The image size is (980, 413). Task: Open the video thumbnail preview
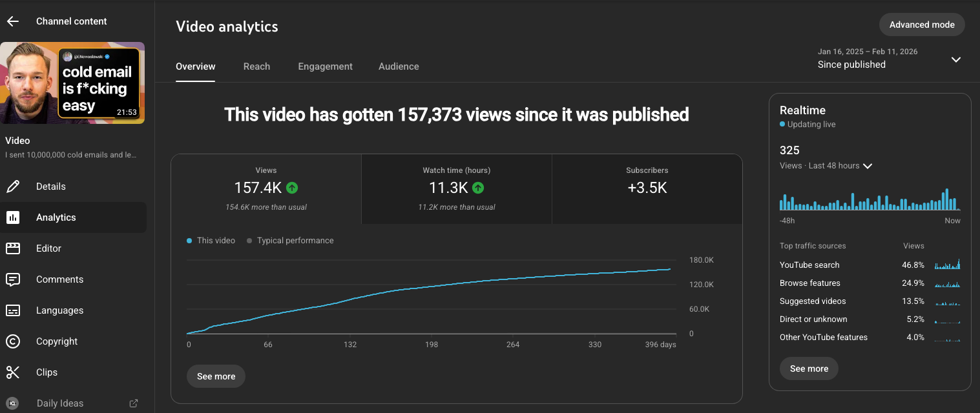point(72,83)
